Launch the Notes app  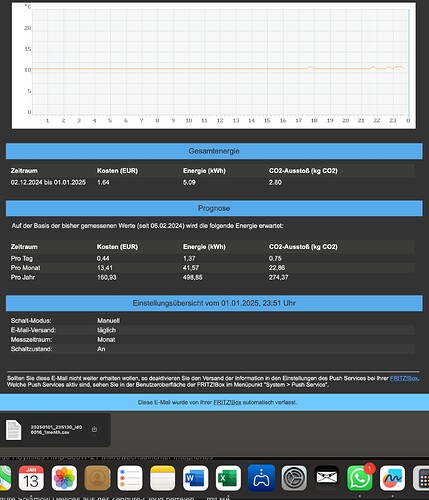pyautogui.click(x=163, y=478)
